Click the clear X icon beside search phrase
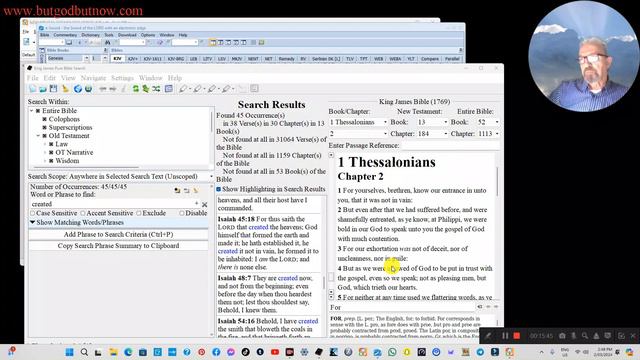The image size is (640, 360). [204, 204]
